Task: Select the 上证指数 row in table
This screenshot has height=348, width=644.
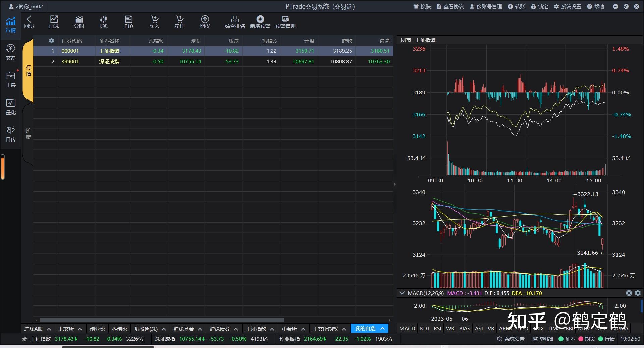Action: (213, 51)
